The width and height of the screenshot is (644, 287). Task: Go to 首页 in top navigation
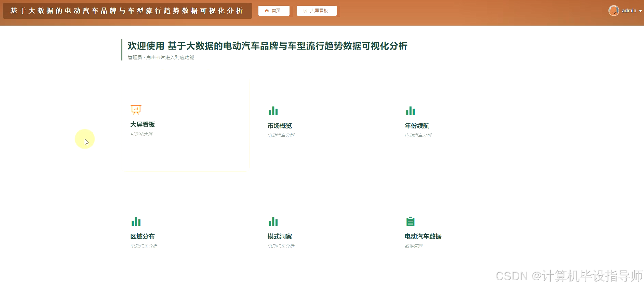click(274, 11)
